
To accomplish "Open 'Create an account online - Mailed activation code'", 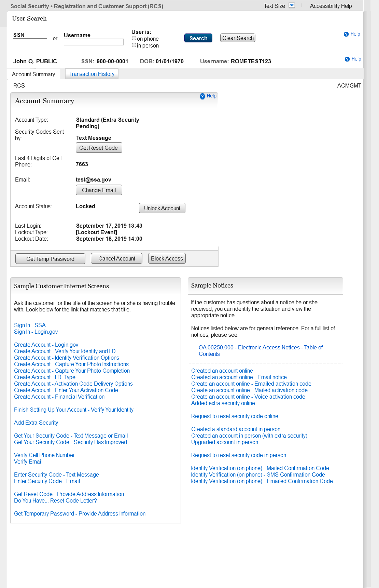I will (x=249, y=390).
